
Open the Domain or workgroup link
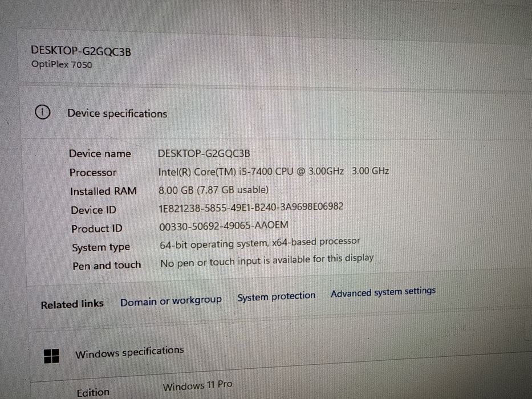pos(171,301)
